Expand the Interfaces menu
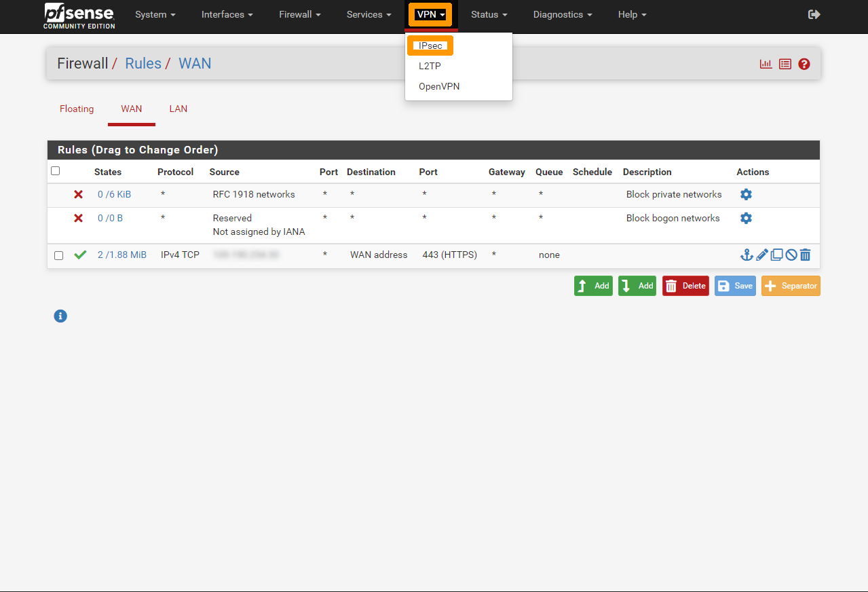Screen dimensions: 868x592 pos(227,14)
